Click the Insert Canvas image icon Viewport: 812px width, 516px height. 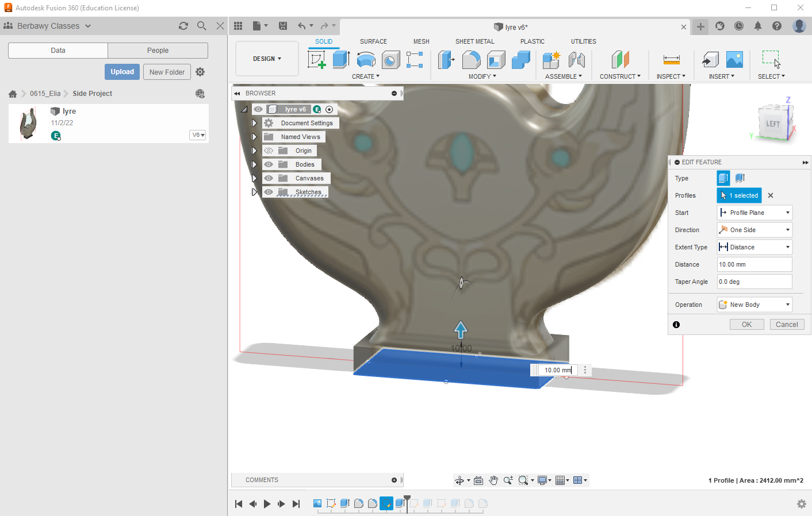pyautogui.click(x=734, y=59)
